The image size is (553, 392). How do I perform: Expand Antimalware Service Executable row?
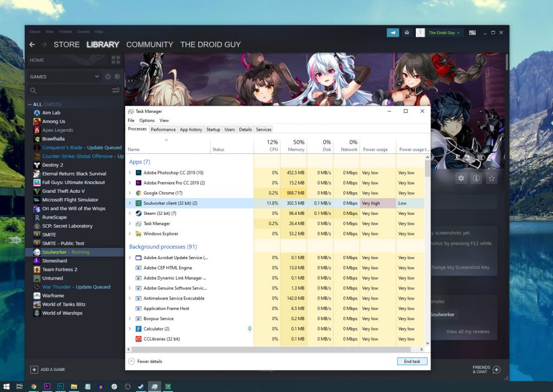130,298
